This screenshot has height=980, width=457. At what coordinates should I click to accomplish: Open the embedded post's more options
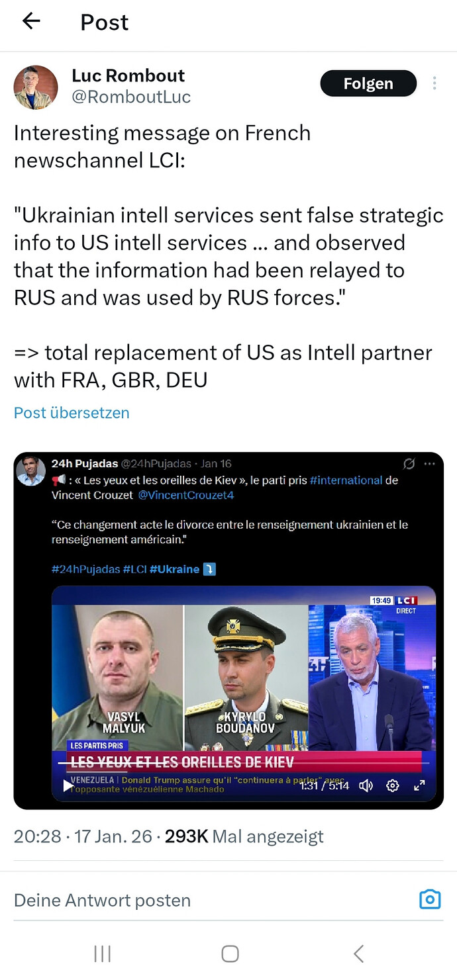coord(430,464)
